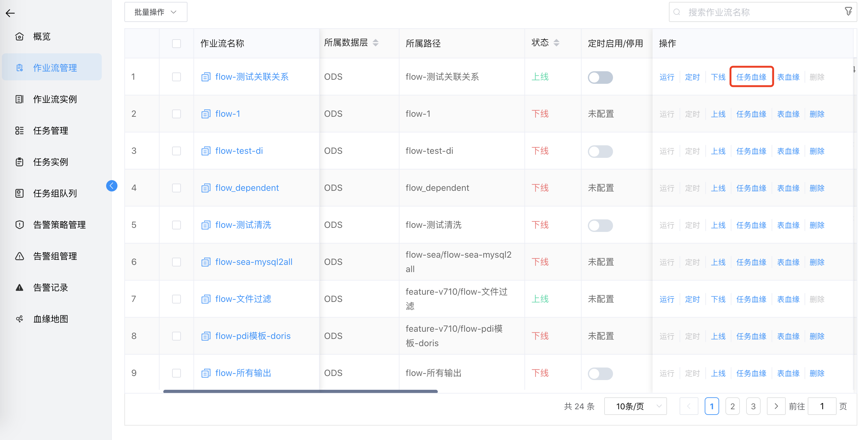Enable the timer toggle for flow-测试关联关系

pyautogui.click(x=600, y=77)
